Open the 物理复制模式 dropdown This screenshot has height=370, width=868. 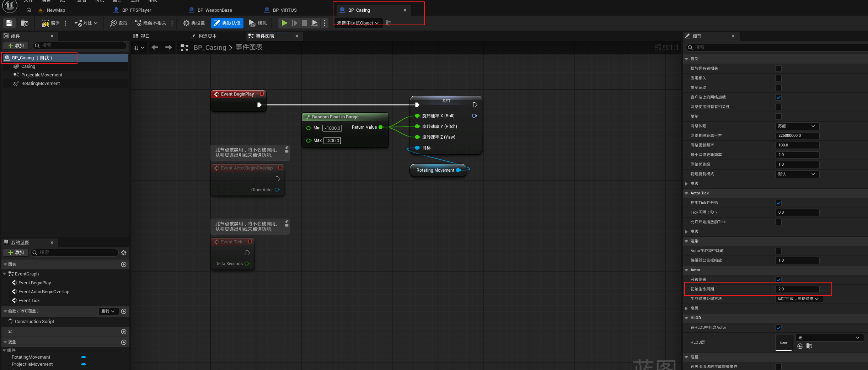click(797, 174)
